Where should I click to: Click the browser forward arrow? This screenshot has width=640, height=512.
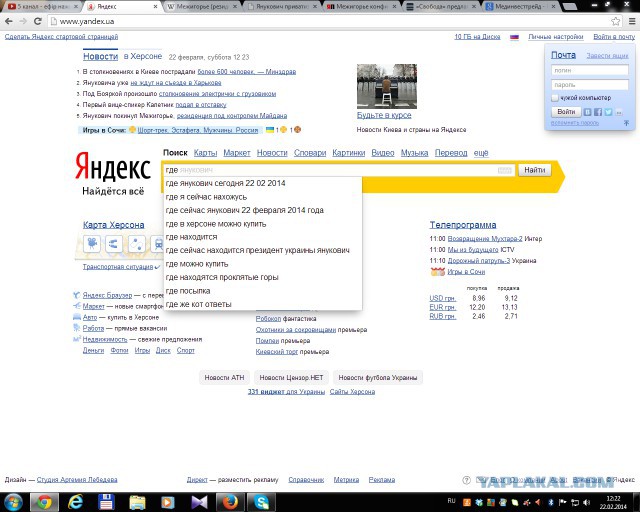coord(23,21)
